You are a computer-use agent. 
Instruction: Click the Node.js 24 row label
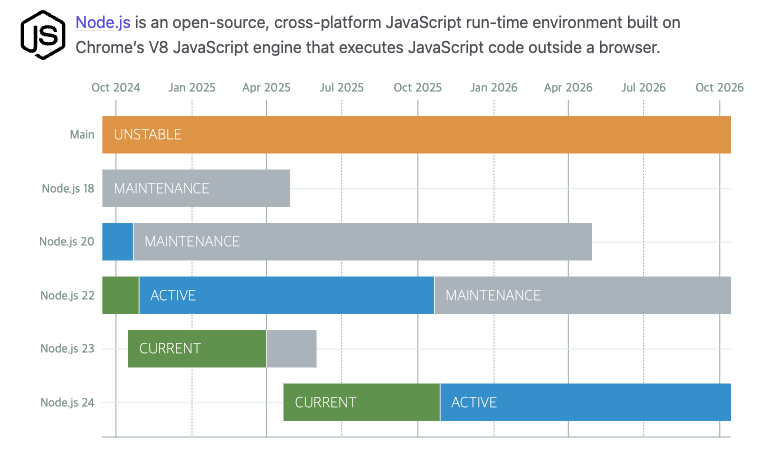point(67,403)
